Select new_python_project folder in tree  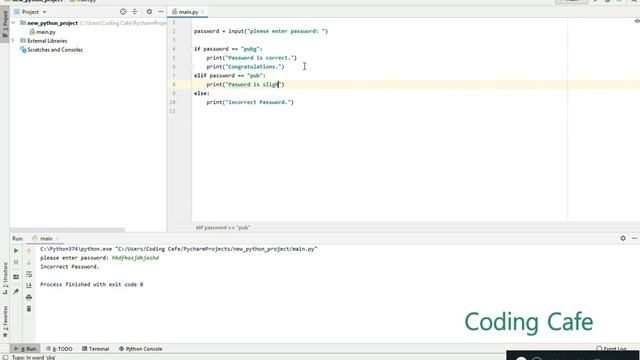coord(52,23)
